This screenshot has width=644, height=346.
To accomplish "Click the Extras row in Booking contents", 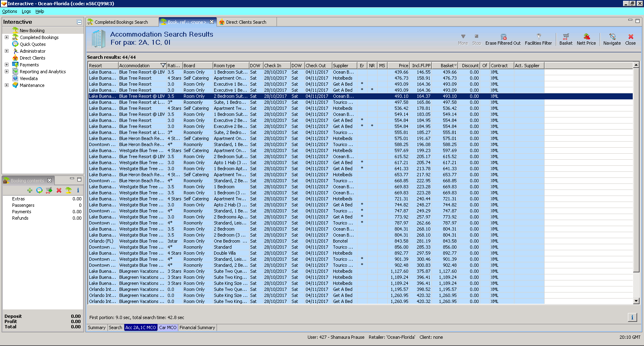I will click(x=43, y=199).
